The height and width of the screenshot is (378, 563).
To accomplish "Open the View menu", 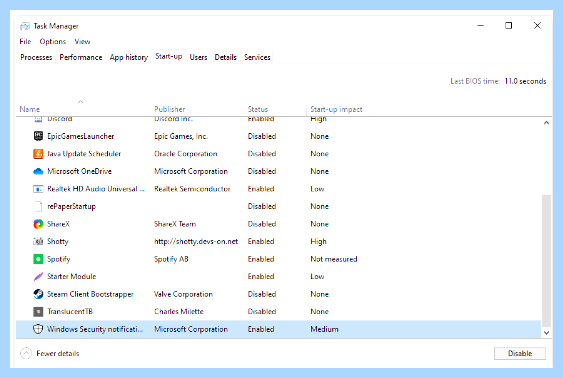I will [x=82, y=42].
